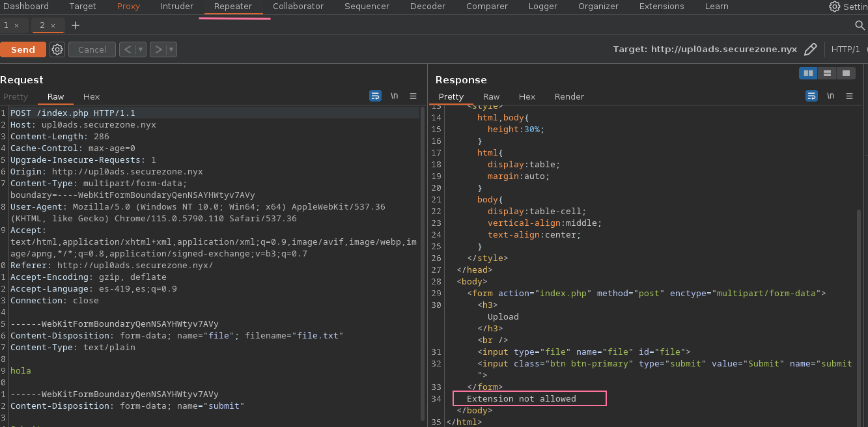Open the HTTP/1 protocol selector
Viewport: 868px width, 427px height.
(x=845, y=49)
